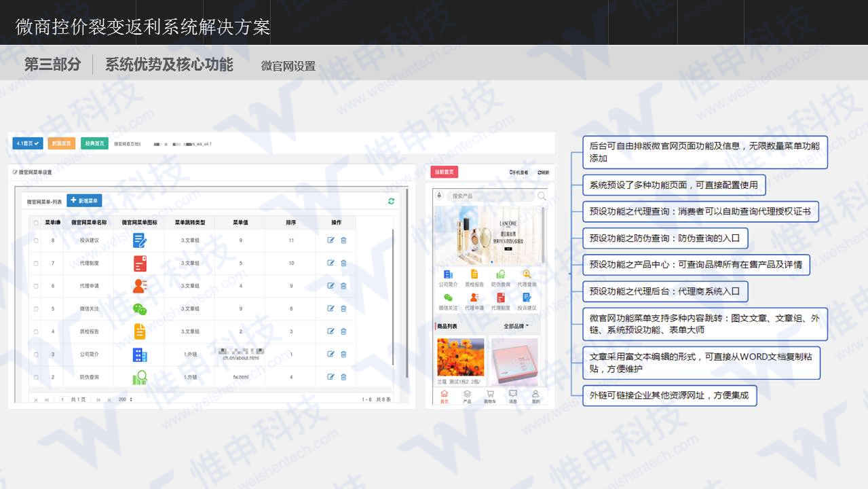
Task: Select the 4.1首页 tab
Action: pos(26,143)
